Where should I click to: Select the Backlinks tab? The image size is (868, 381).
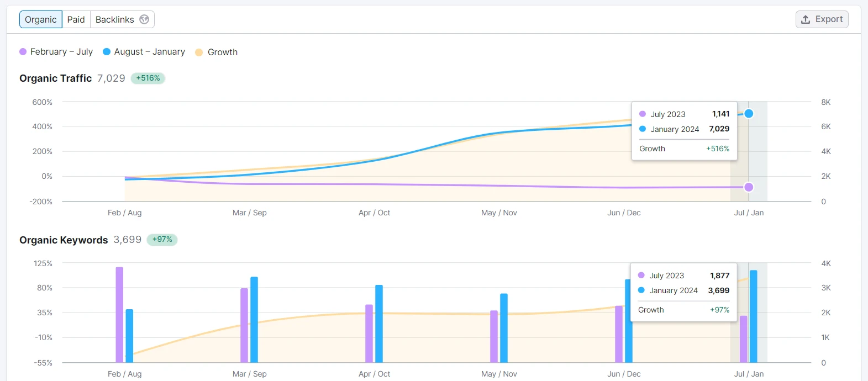tap(122, 19)
